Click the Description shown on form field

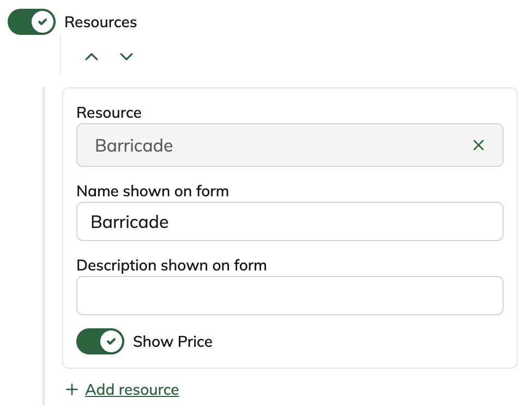click(x=289, y=296)
